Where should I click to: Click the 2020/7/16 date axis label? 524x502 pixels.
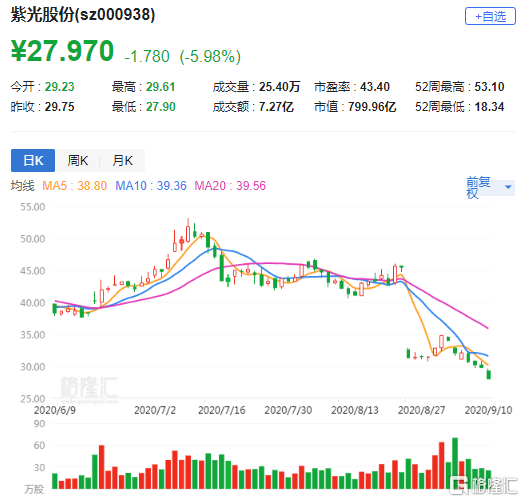(x=222, y=410)
